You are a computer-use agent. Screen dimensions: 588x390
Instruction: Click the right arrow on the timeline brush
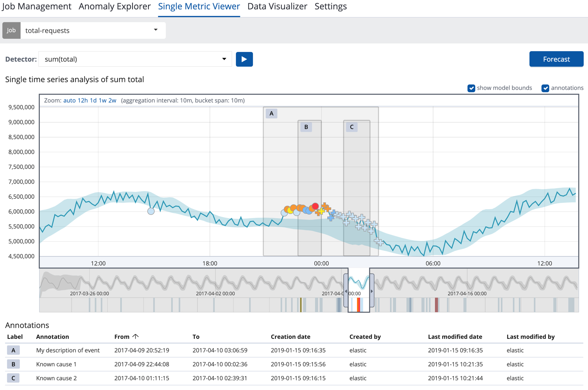click(371, 291)
